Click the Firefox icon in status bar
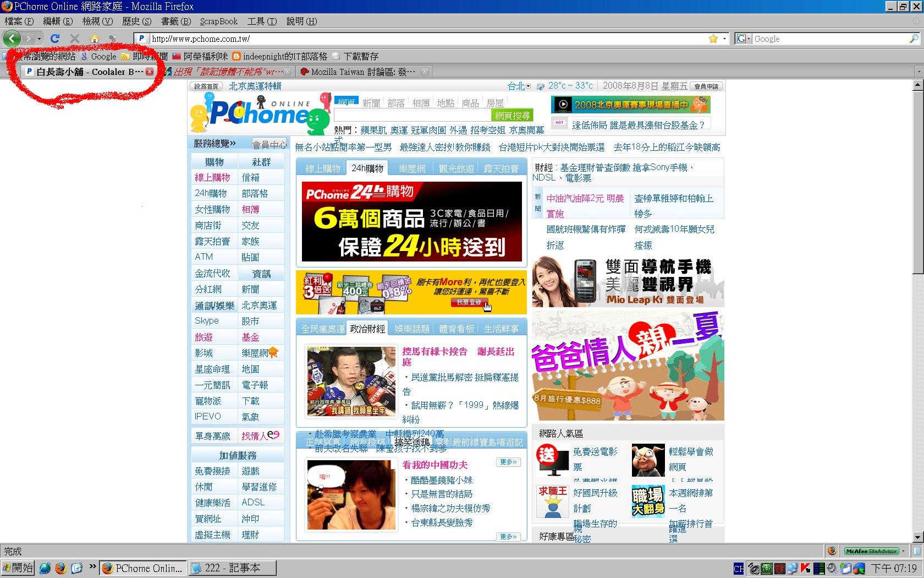924x578 pixels. [x=832, y=551]
